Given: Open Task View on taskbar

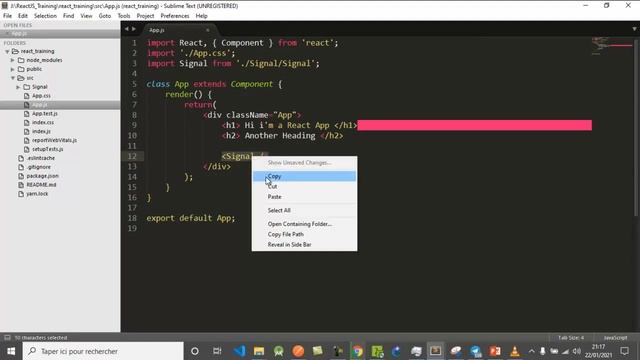Looking at the screenshot, I should (217, 351).
